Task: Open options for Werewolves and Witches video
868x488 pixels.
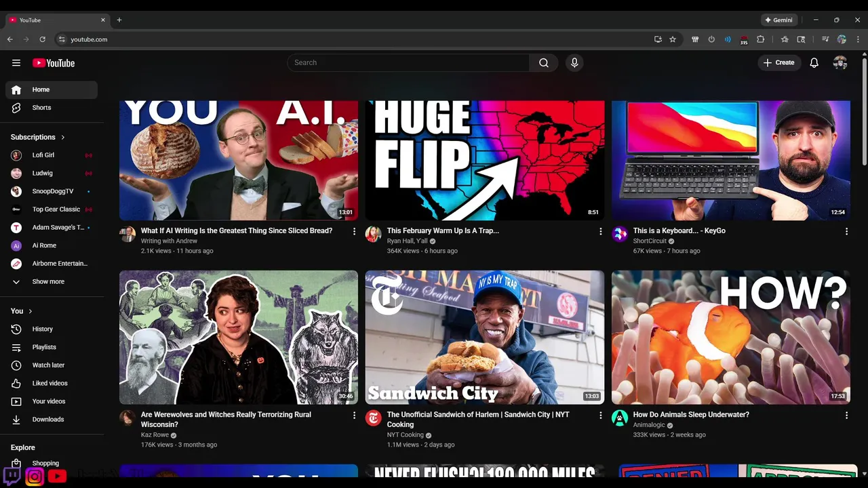Action: [354, 415]
